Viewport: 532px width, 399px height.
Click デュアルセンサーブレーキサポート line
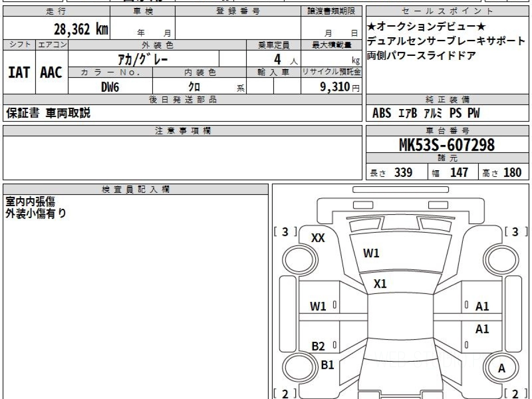point(446,41)
